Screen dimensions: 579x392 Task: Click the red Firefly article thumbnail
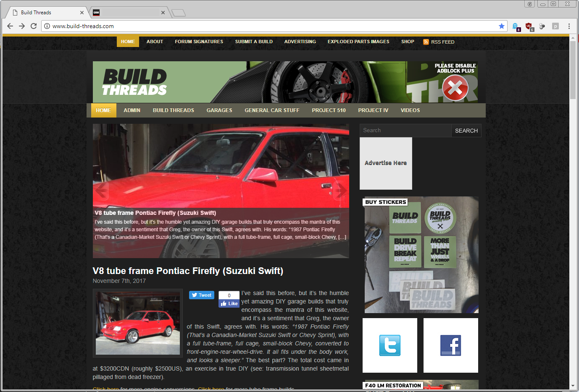138,323
